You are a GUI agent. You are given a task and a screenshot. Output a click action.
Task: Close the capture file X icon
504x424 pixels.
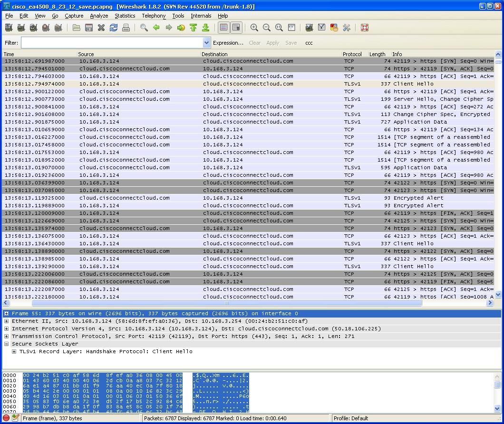[x=101, y=28]
